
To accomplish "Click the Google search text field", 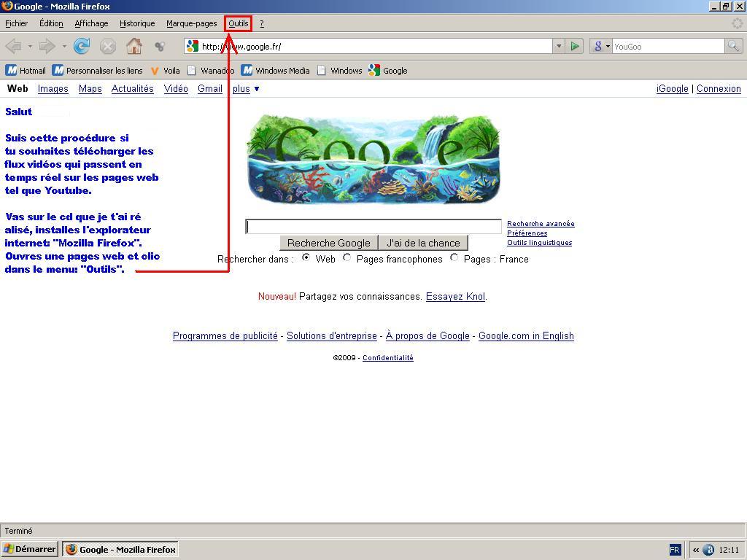I will [373, 227].
